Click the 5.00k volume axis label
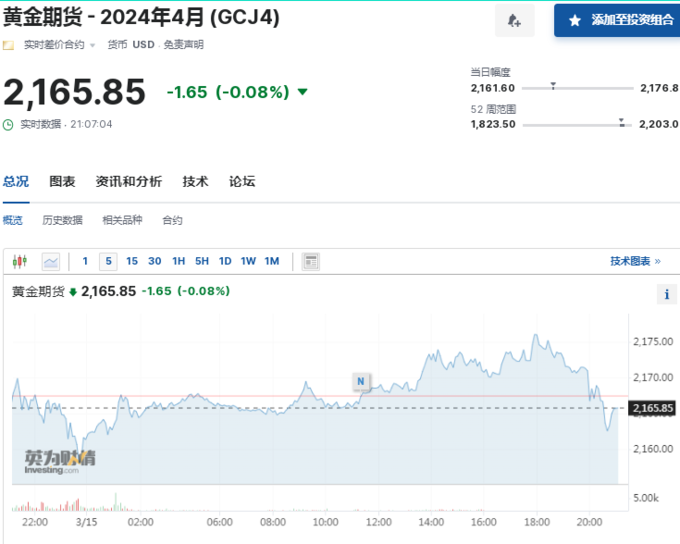Screen dimensions: 680x544 tap(646, 498)
